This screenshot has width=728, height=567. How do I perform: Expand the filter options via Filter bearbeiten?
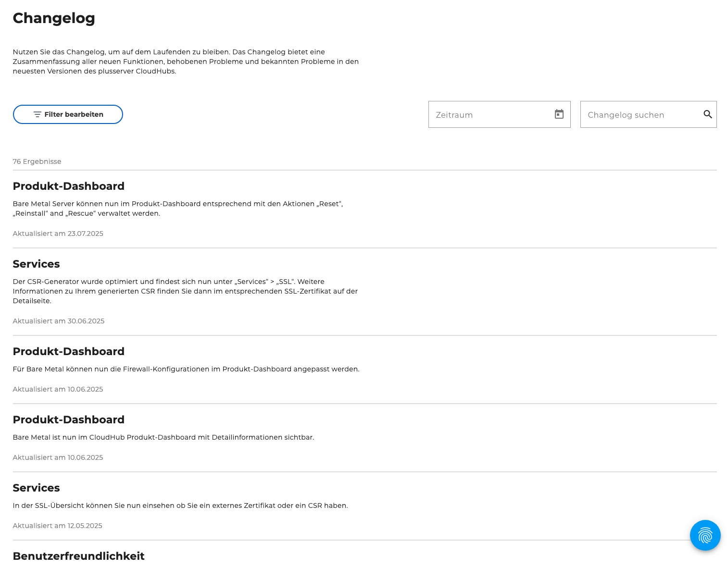(67, 114)
